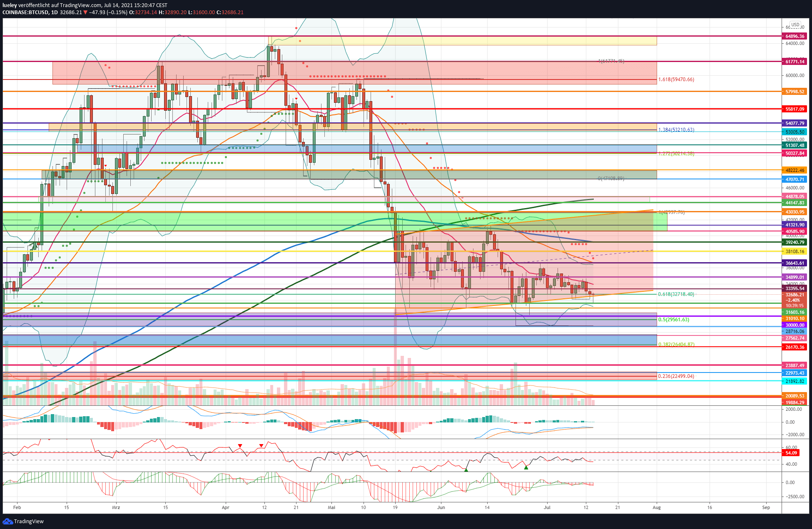Select the 31603.16 green price label
The height and width of the screenshot is (529, 812).
(795, 312)
